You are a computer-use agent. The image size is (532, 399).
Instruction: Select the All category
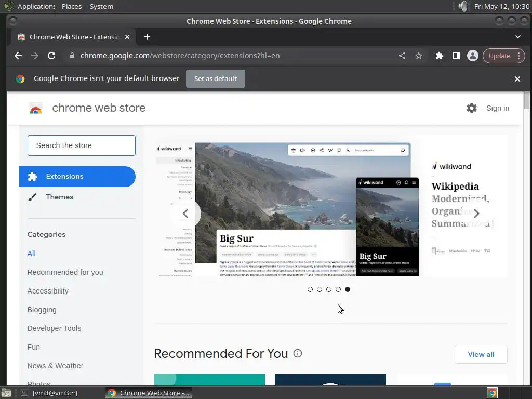point(32,254)
